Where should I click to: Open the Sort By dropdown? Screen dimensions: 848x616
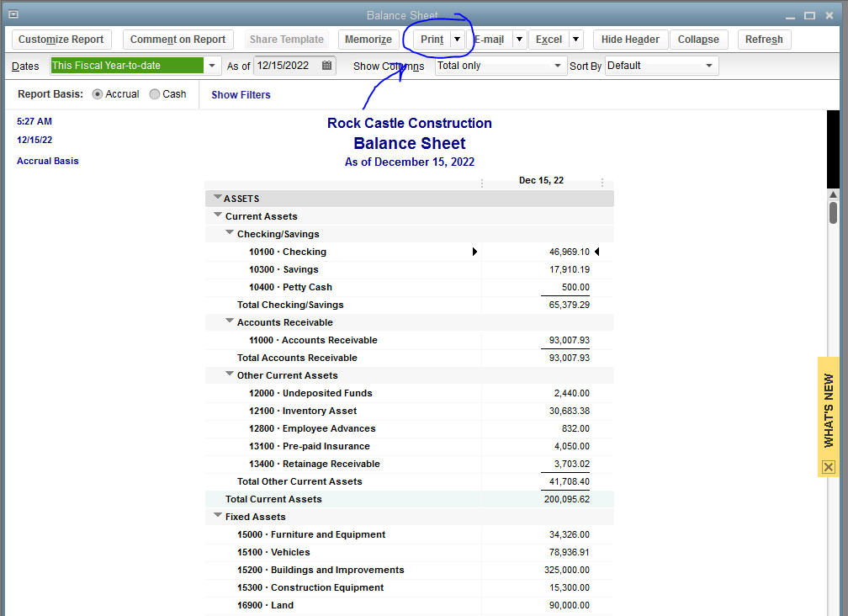pyautogui.click(x=709, y=66)
